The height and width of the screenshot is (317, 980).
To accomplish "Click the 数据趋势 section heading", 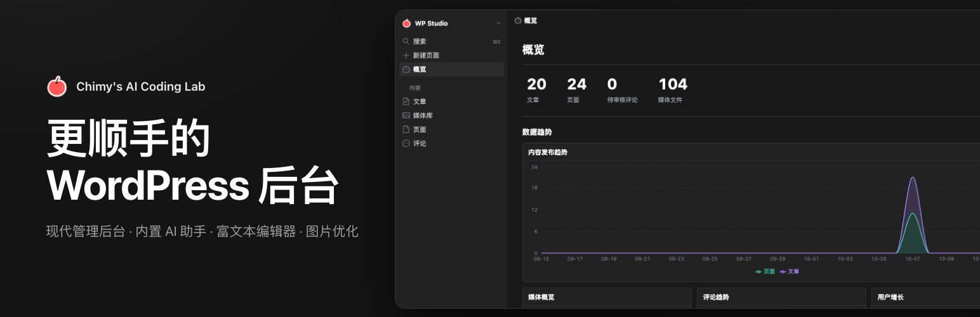I will click(x=537, y=132).
